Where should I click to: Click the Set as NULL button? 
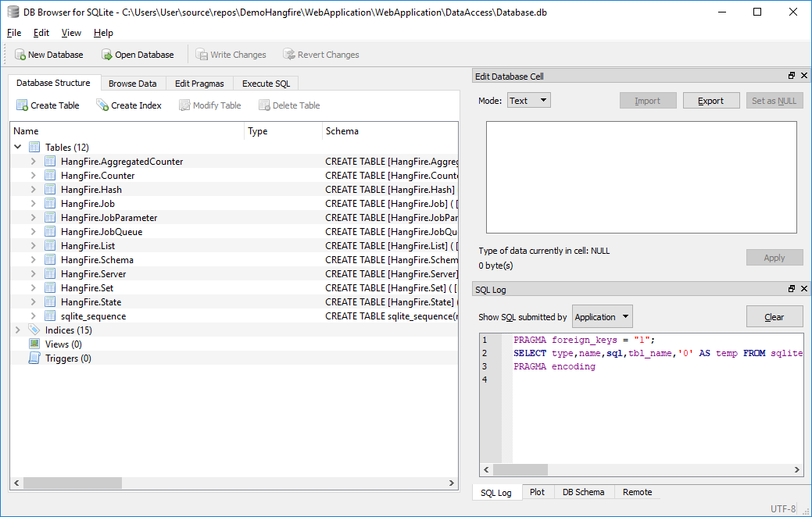(774, 101)
